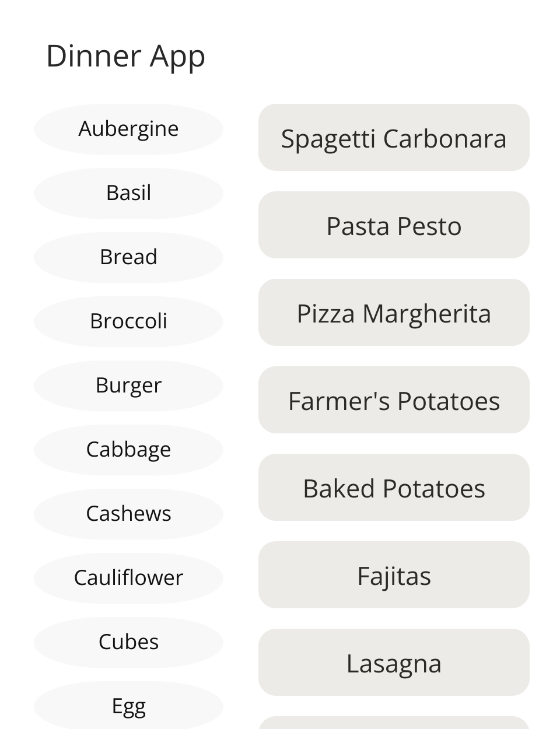Screen dimensions: 560x729
Task: Click the Dinner App title
Action: [x=125, y=57]
